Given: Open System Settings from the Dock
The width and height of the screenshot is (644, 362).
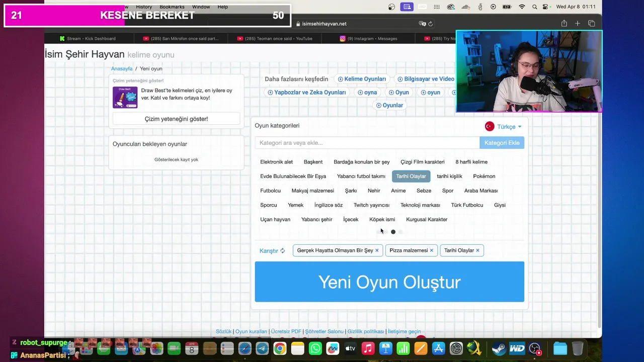Looking at the screenshot, I should [x=456, y=348].
